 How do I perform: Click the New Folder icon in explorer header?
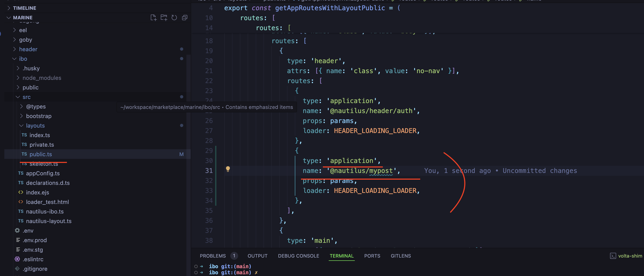tap(164, 18)
